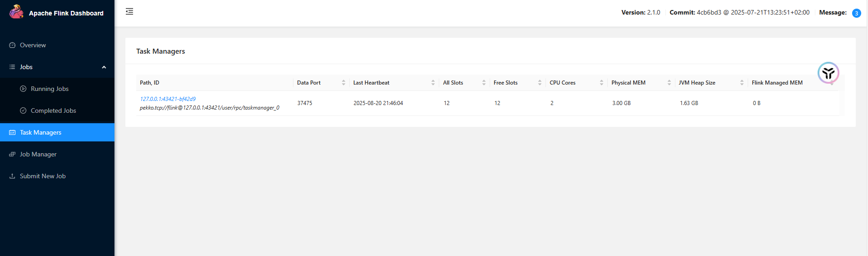Sort table by All Slots column
Image resolution: width=868 pixels, height=256 pixels.
point(484,83)
